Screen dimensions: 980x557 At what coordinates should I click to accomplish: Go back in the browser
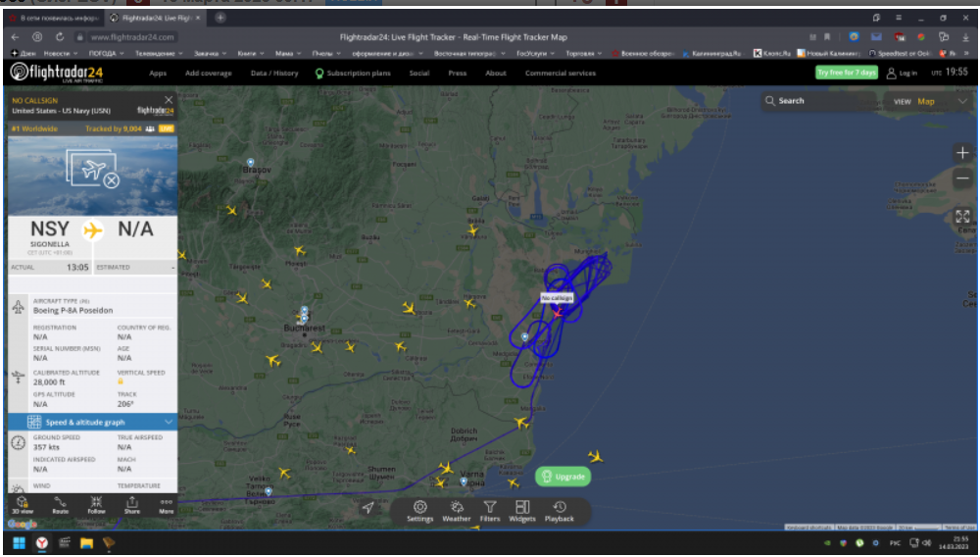click(x=15, y=37)
